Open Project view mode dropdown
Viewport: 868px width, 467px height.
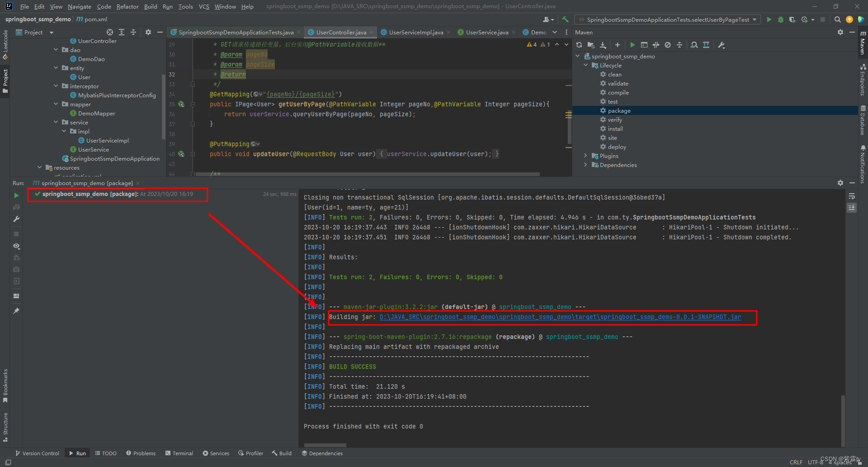[x=35, y=32]
